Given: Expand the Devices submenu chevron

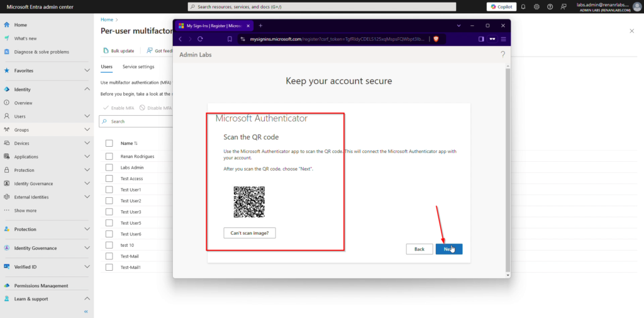Looking at the screenshot, I should coord(87,143).
